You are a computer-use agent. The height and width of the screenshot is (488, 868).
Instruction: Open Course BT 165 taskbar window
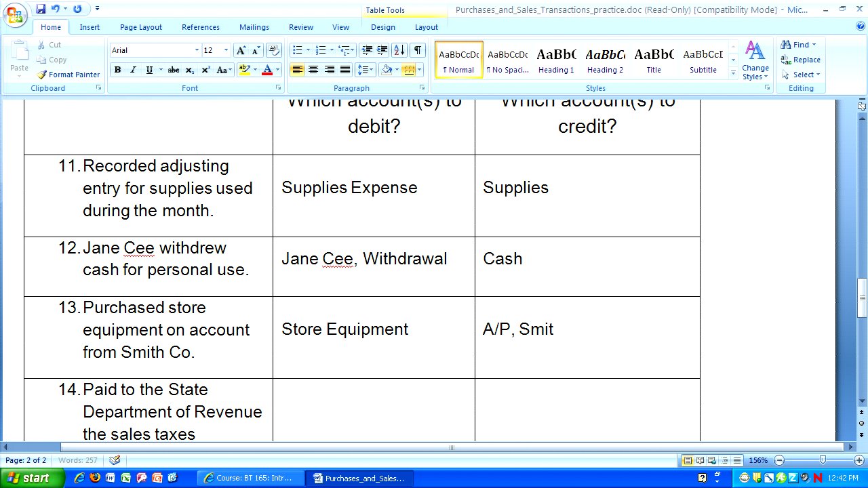pyautogui.click(x=249, y=478)
